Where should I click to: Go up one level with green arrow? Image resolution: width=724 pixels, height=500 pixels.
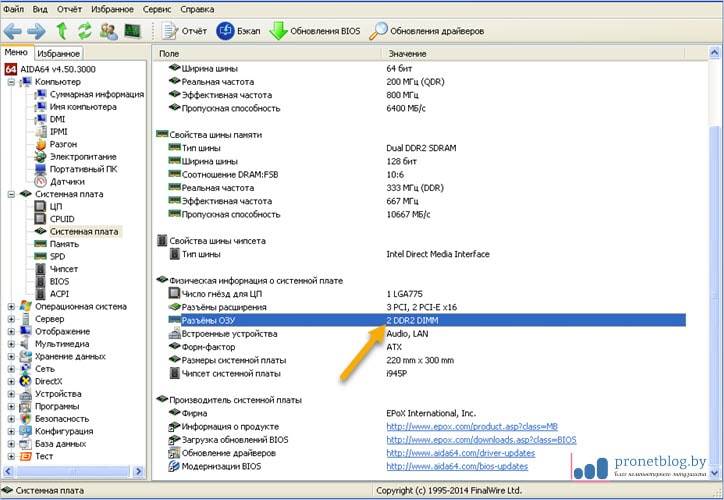[x=61, y=31]
